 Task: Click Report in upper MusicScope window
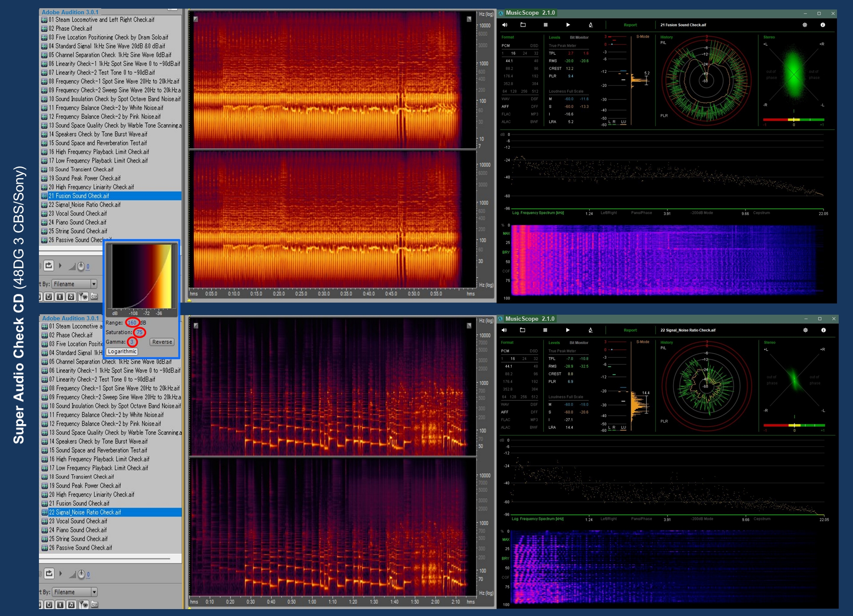(x=630, y=25)
